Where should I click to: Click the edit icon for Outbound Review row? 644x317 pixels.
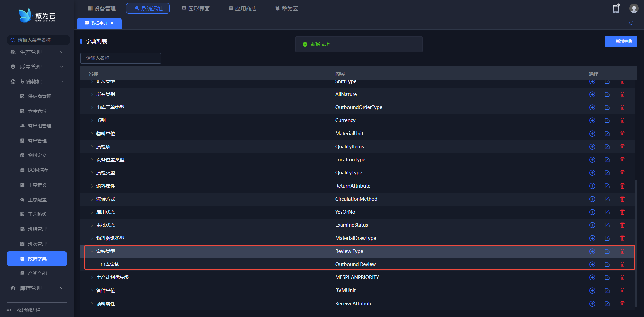[607, 264]
